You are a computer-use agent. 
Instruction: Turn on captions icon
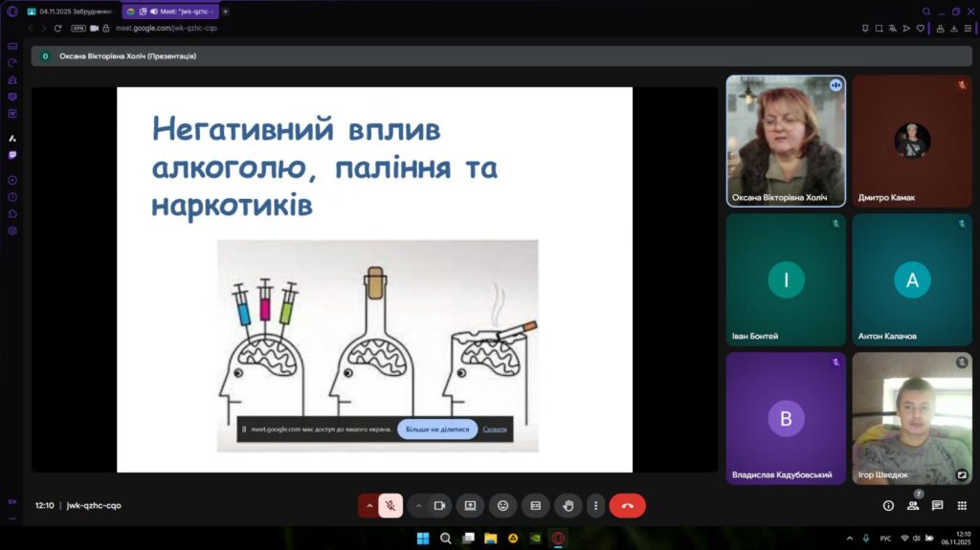pyautogui.click(x=536, y=505)
